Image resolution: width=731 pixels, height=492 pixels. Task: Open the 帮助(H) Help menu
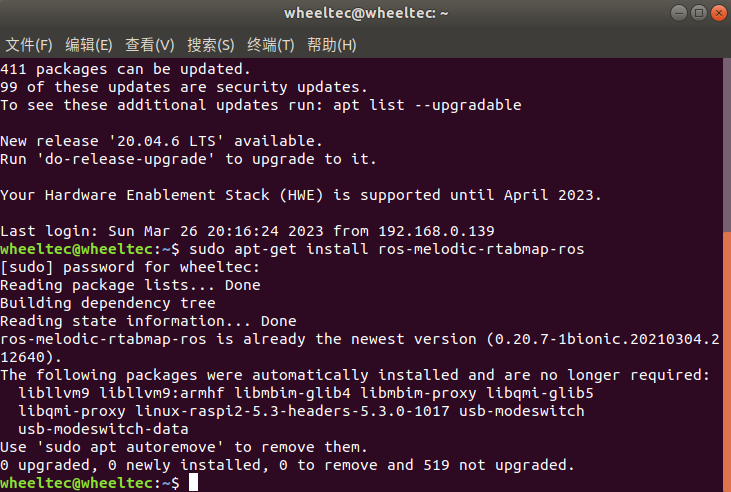click(x=331, y=45)
